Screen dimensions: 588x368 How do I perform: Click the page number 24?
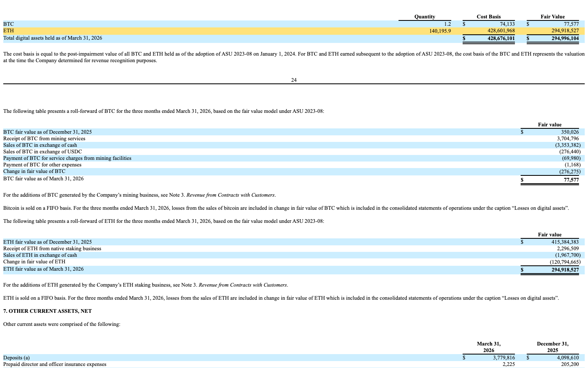click(x=294, y=80)
